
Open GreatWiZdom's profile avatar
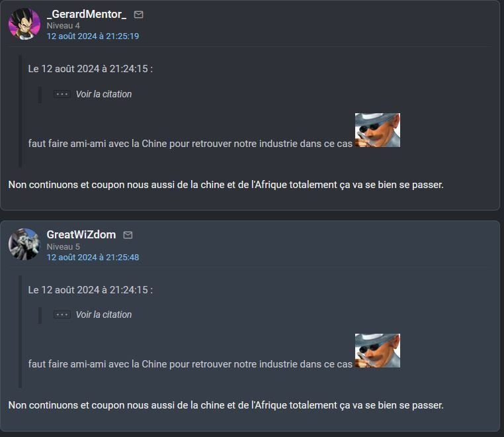tap(24, 244)
